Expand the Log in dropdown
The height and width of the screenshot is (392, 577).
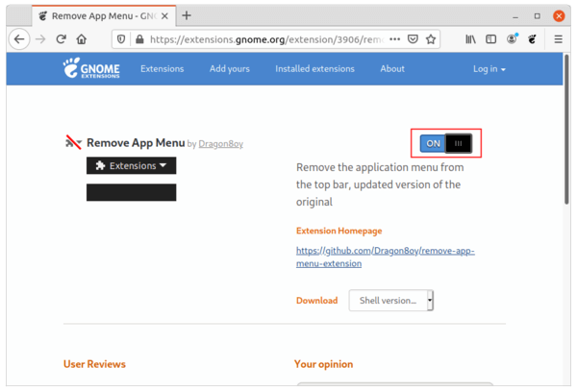click(x=489, y=69)
